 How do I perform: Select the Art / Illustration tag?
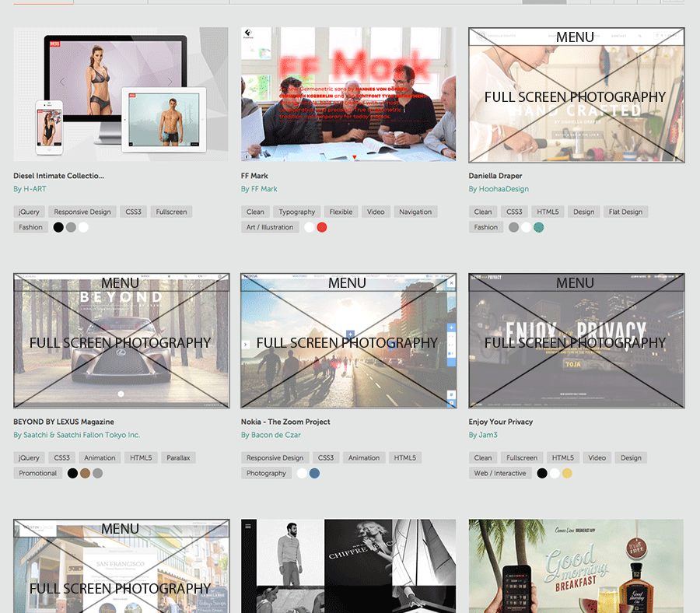270,227
